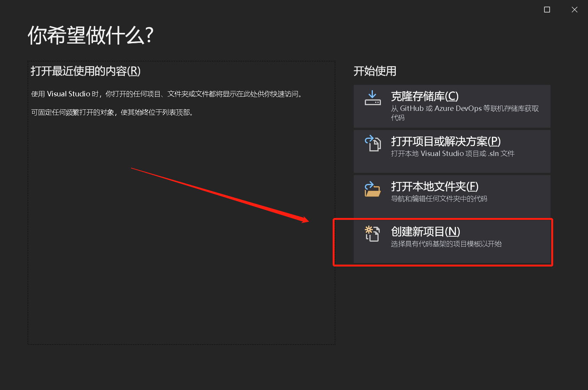
Task: Click the 打开最近使用的内容(R) heading
Action: click(x=86, y=71)
